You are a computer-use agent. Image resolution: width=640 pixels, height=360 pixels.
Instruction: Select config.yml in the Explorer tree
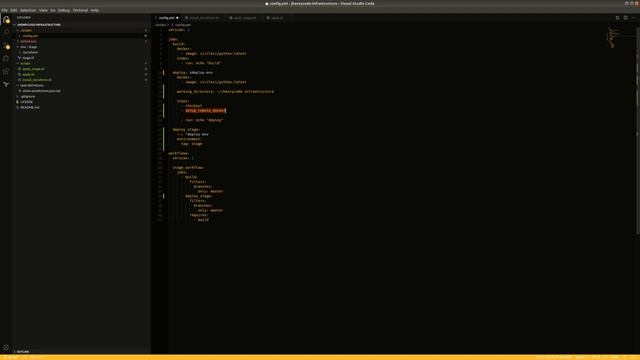82,36
